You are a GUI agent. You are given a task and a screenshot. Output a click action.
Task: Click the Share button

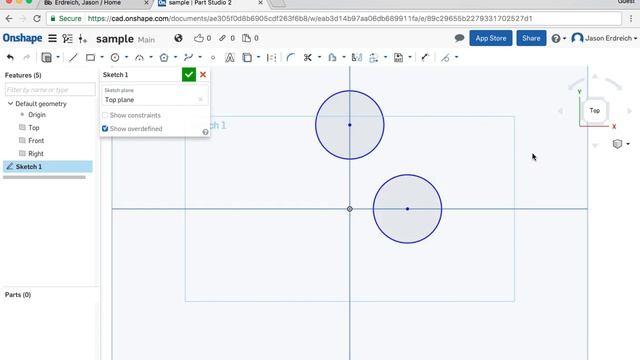pyautogui.click(x=531, y=38)
